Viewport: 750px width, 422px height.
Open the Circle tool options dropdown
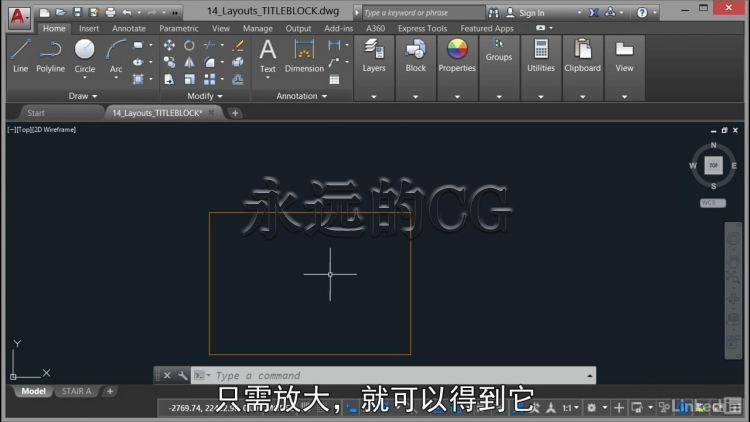(x=85, y=78)
